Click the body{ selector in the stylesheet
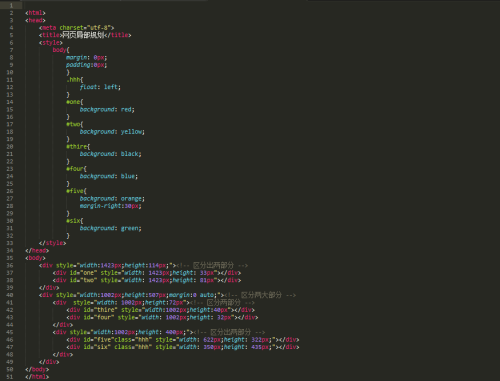The width and height of the screenshot is (500, 381). click(x=61, y=50)
